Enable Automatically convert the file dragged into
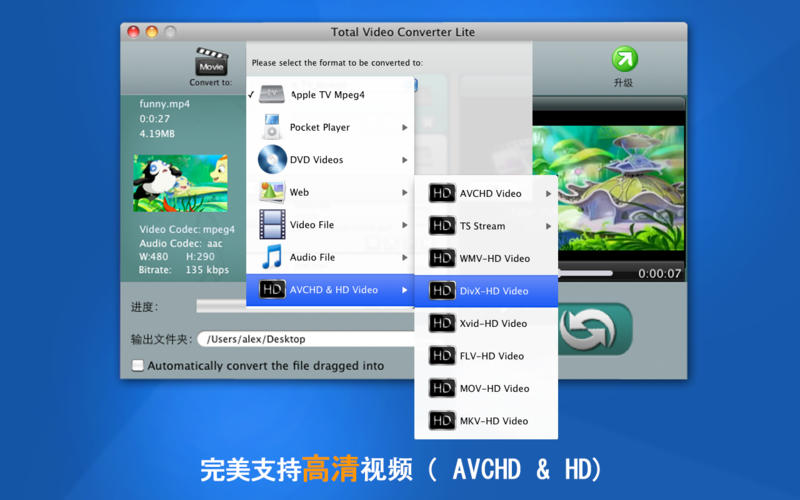The height and width of the screenshot is (500, 800). [x=137, y=365]
